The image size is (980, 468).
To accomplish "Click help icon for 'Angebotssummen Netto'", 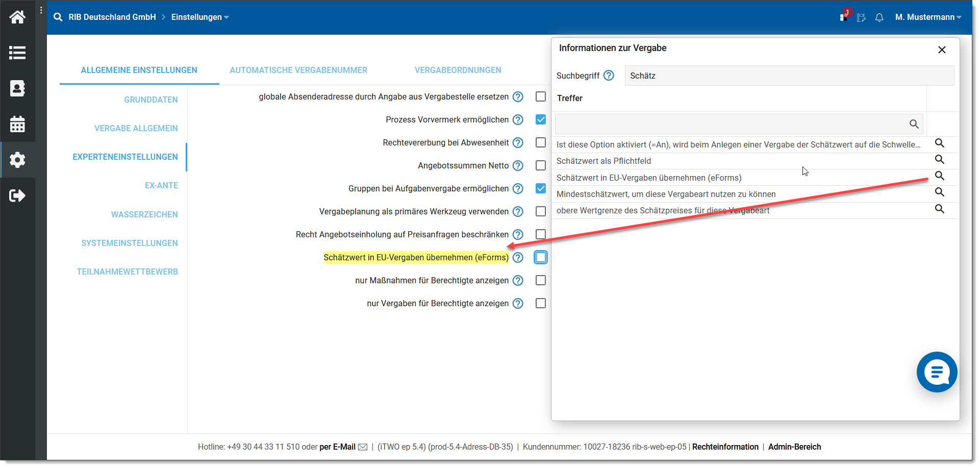I will point(518,165).
